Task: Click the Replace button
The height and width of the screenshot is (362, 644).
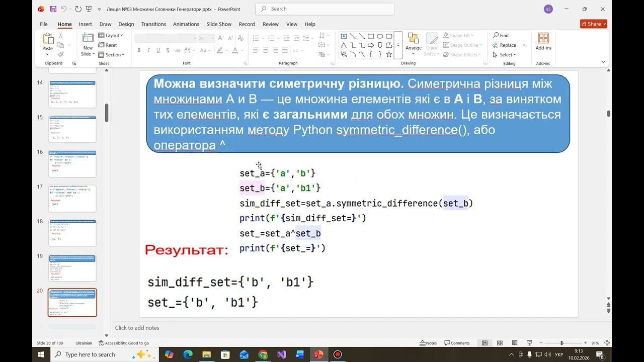Action: click(505, 45)
